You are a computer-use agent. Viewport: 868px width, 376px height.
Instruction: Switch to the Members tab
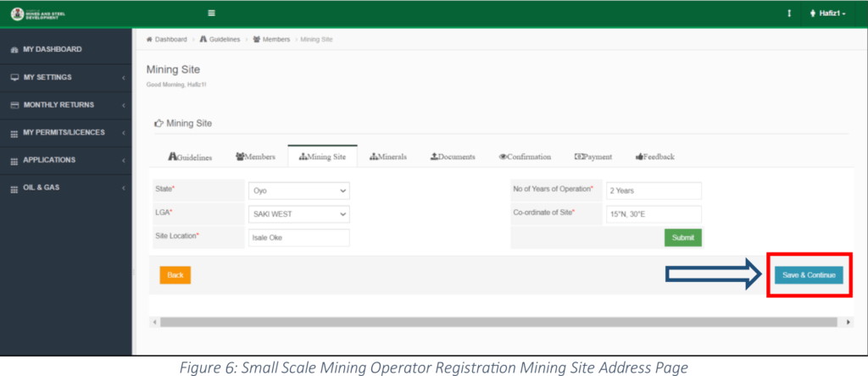[x=255, y=157]
